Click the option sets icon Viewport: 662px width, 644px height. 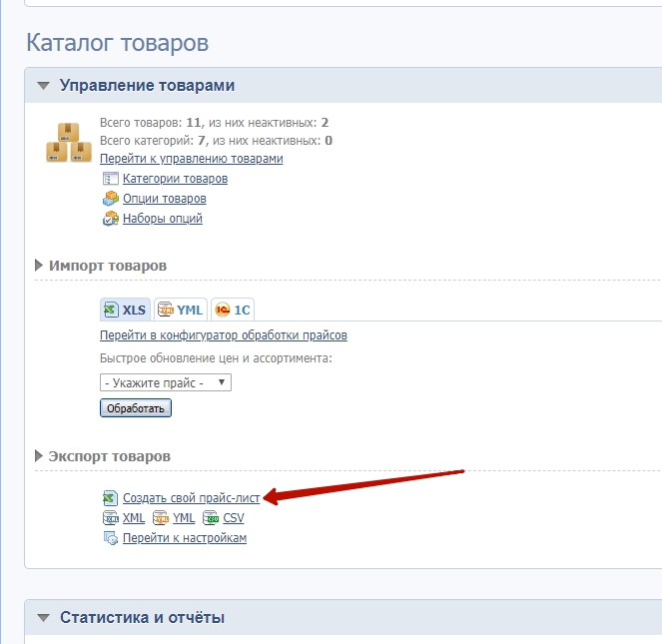tap(111, 219)
